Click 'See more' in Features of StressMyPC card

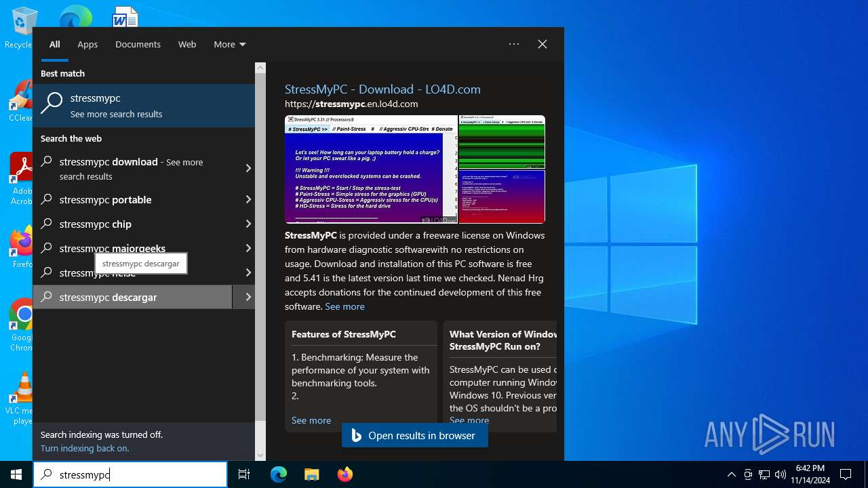point(311,420)
